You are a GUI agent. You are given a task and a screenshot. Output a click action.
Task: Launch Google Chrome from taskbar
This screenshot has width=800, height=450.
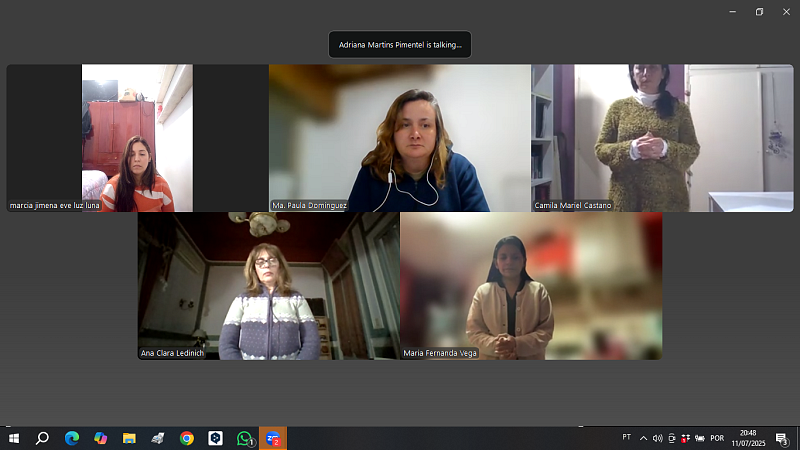click(187, 438)
